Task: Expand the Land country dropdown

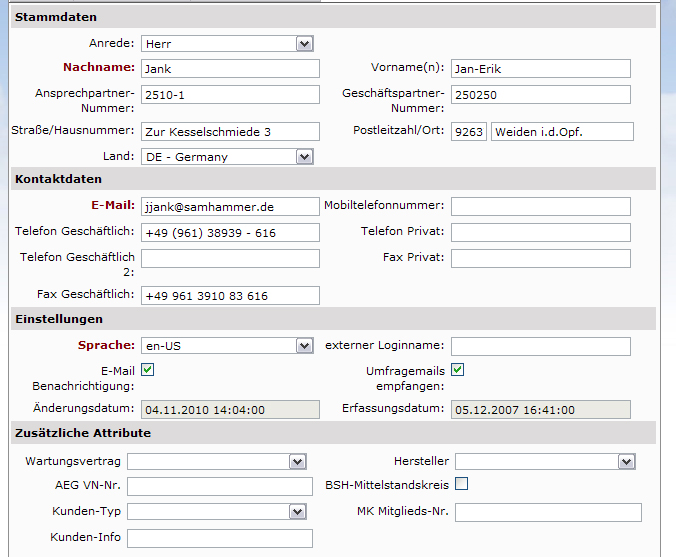Action: pyautogui.click(x=227, y=157)
